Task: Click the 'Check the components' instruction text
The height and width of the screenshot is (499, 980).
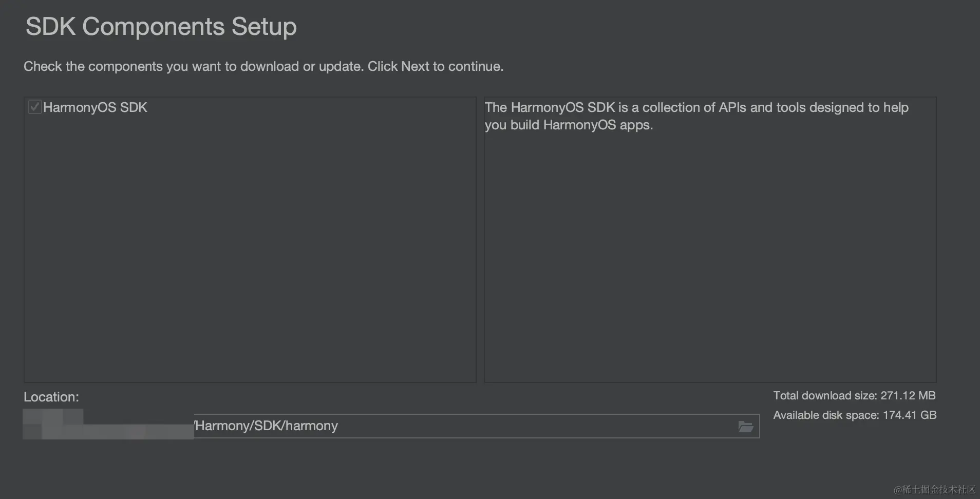Action: point(263,66)
